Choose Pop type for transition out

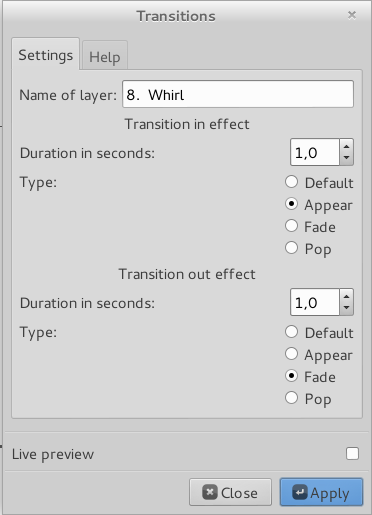pos(292,398)
